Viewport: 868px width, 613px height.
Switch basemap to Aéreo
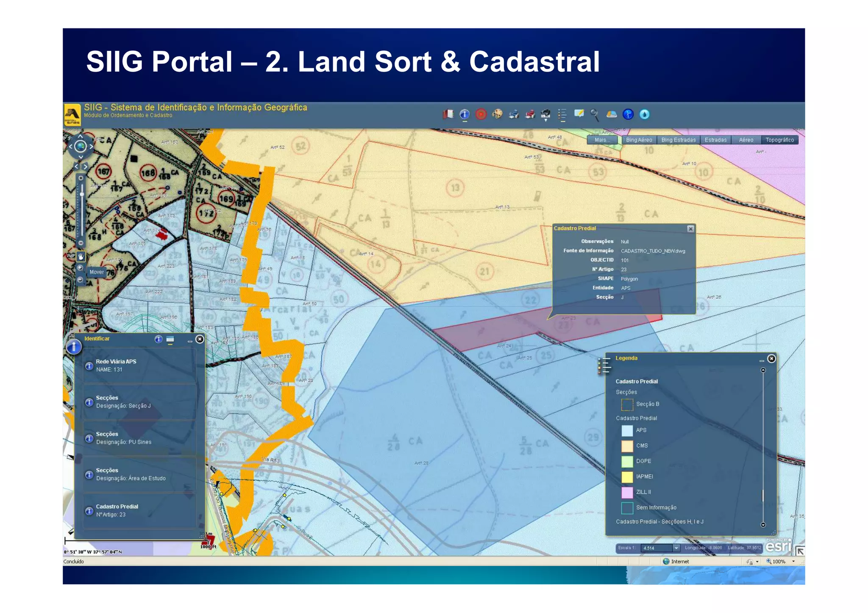tap(746, 140)
